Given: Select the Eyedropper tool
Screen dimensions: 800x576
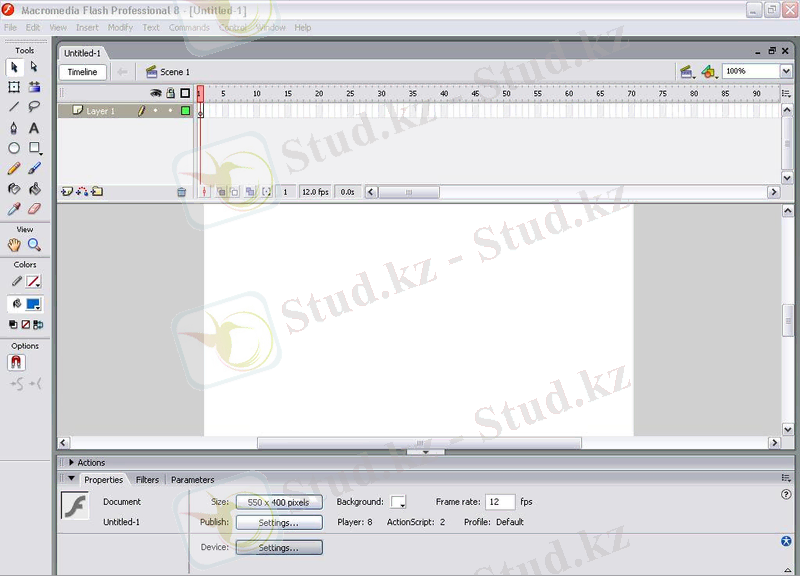Looking at the screenshot, I should (14, 209).
